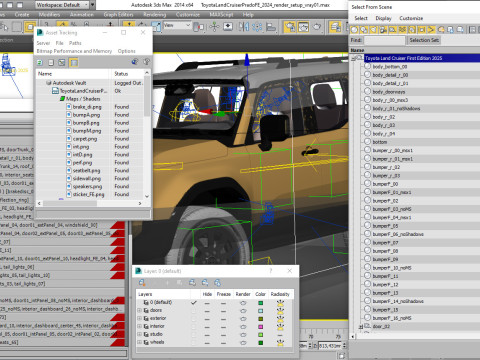The image size is (480, 360).
Task: Toggle Display Cameras filter in Select From Scene
Action: click(383, 30)
